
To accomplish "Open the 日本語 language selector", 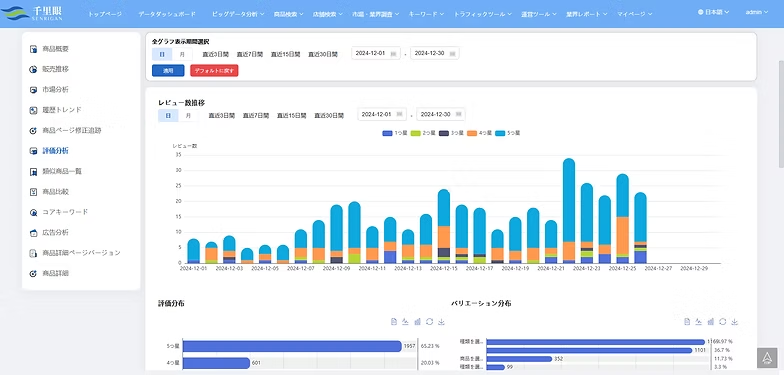I will pyautogui.click(x=714, y=12).
